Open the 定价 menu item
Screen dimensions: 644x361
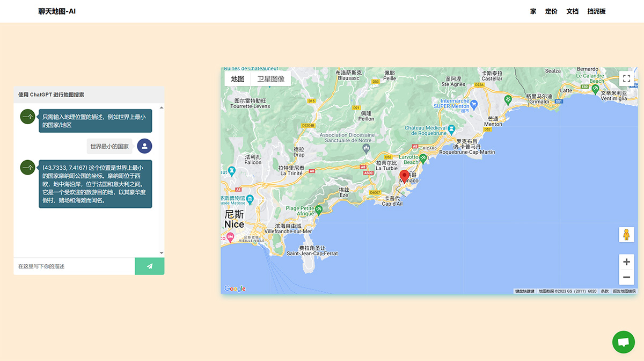pos(552,11)
